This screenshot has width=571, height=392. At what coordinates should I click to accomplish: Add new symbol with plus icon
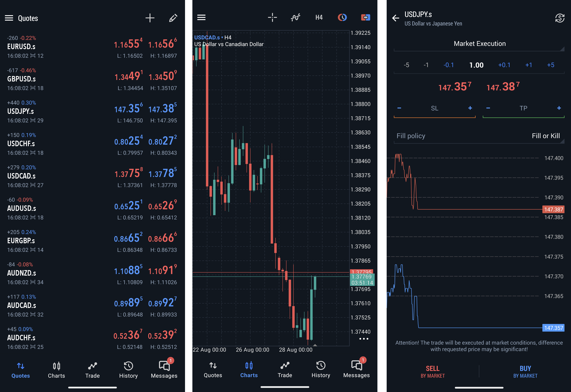coord(150,18)
